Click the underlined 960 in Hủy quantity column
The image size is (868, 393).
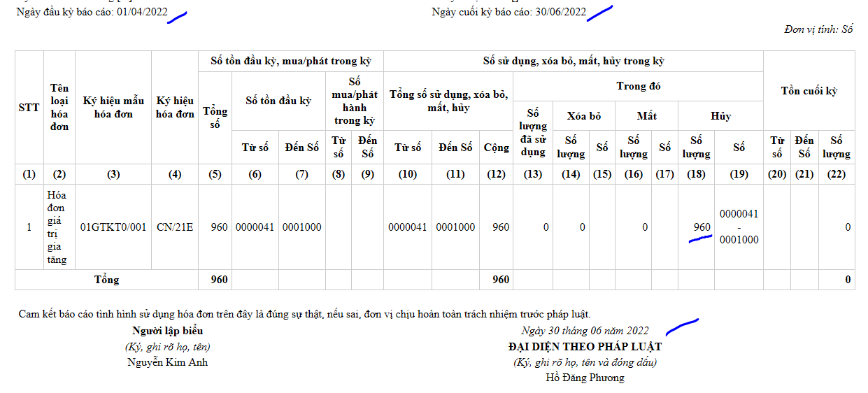tap(702, 227)
